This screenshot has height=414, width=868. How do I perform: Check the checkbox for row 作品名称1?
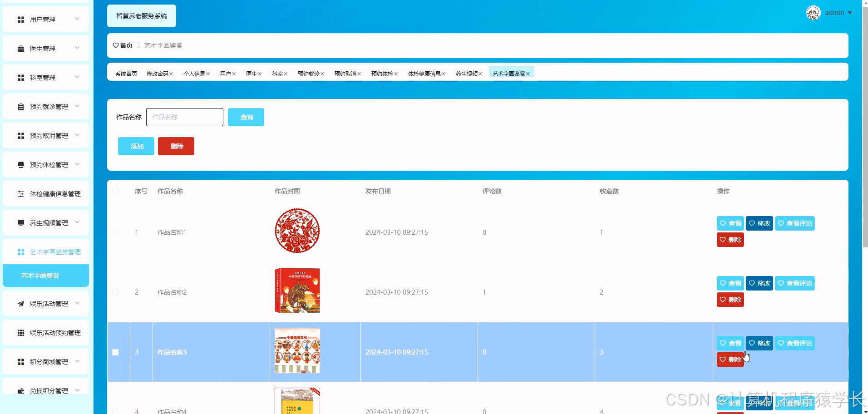pyautogui.click(x=115, y=232)
